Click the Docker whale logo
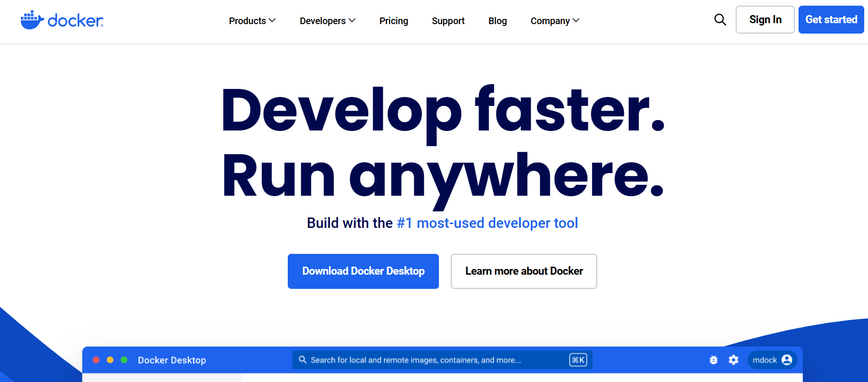Image resolution: width=868 pixels, height=382 pixels. (32, 20)
